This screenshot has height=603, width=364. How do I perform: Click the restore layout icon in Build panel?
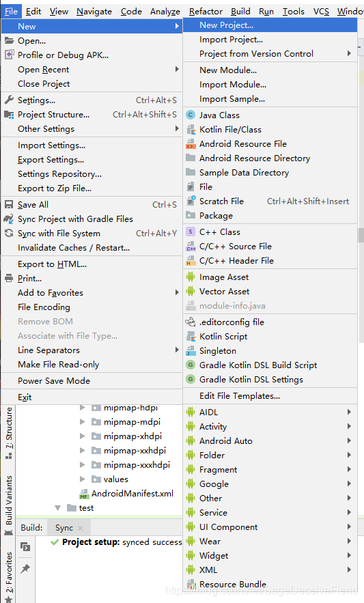pyautogui.click(x=25, y=547)
